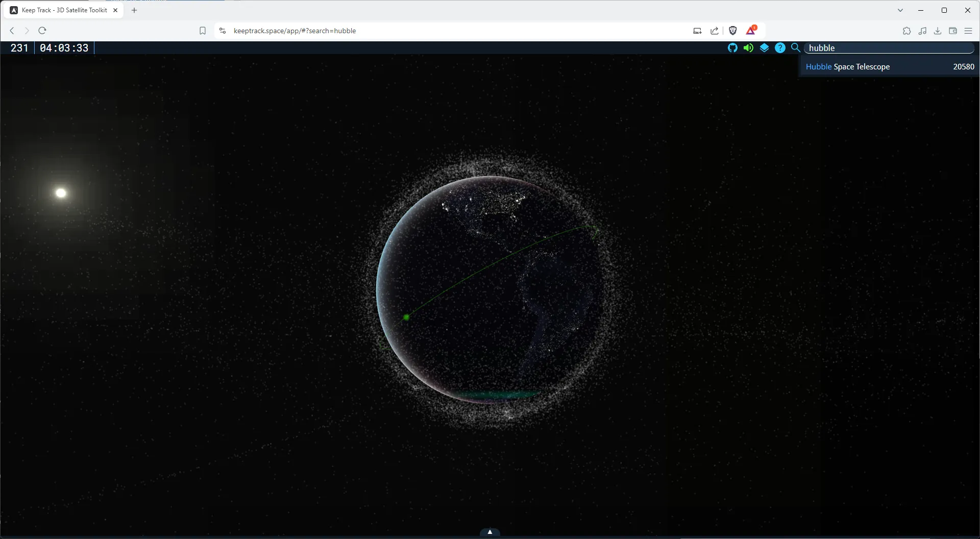Image resolution: width=980 pixels, height=539 pixels.
Task: Click the blue help question mark icon
Action: (780, 48)
